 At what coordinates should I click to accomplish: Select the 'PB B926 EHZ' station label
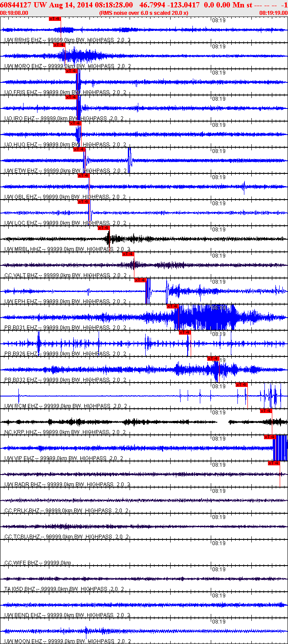[x=21, y=354]
